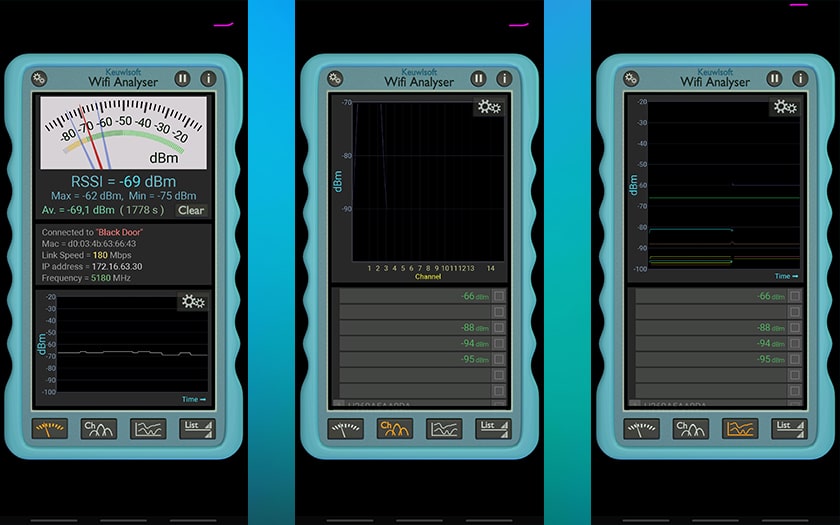Open channel graph settings gears in middle screenshot
The width and height of the screenshot is (840, 525).
click(489, 107)
